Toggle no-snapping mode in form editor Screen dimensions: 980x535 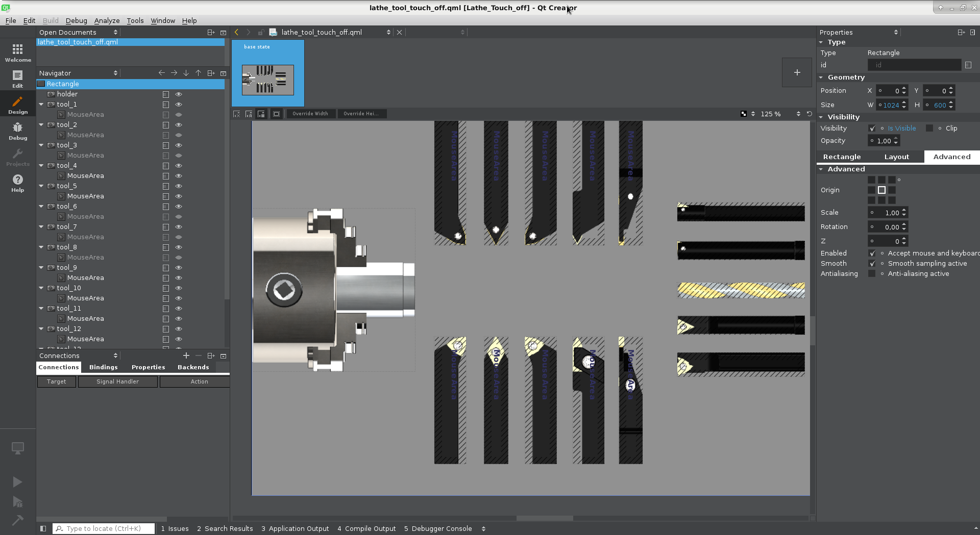(236, 114)
